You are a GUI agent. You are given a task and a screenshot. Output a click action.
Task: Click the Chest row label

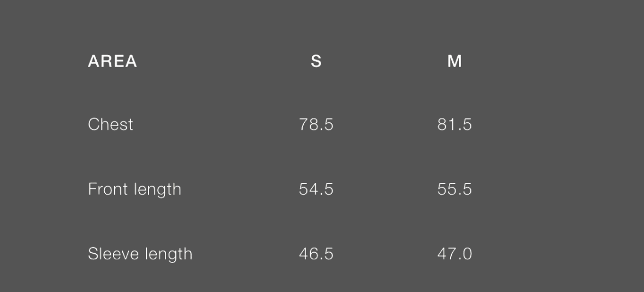pyautogui.click(x=110, y=124)
